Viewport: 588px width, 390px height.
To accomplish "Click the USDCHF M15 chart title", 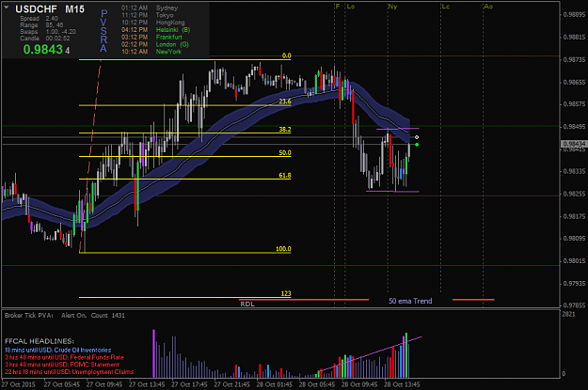I will coord(50,9).
